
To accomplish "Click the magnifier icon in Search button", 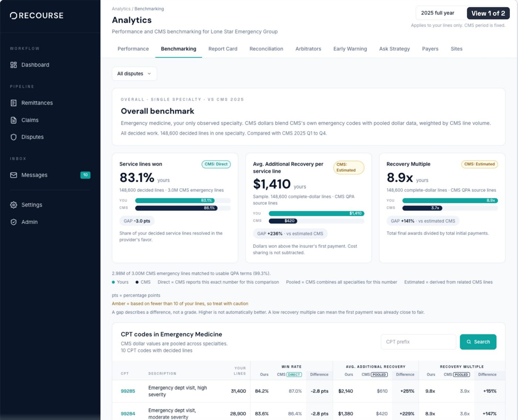I will 469,342.
